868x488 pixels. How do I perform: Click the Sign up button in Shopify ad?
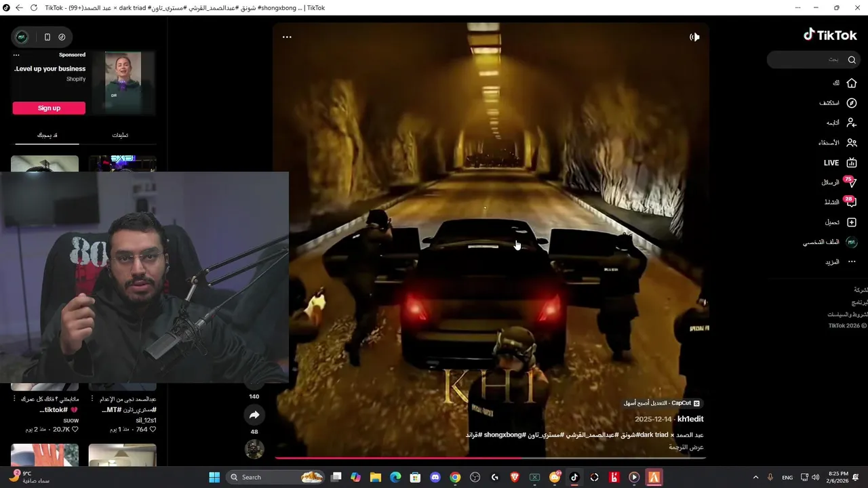point(49,108)
